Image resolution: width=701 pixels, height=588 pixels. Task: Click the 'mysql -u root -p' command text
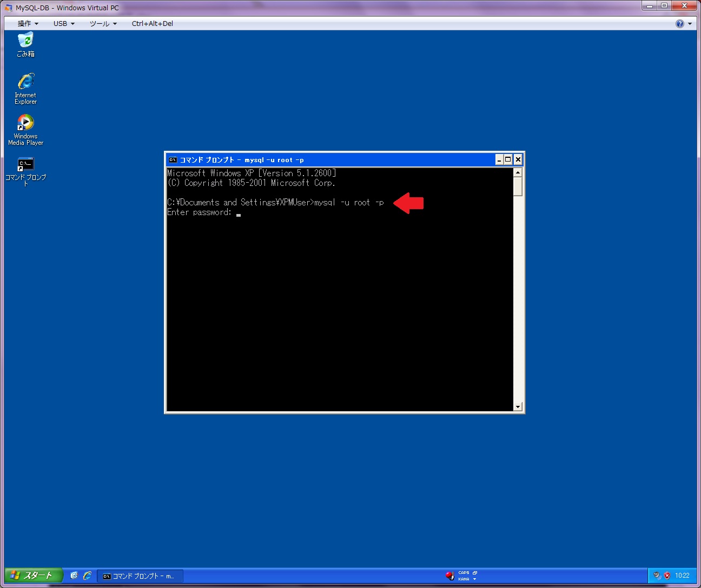point(349,203)
